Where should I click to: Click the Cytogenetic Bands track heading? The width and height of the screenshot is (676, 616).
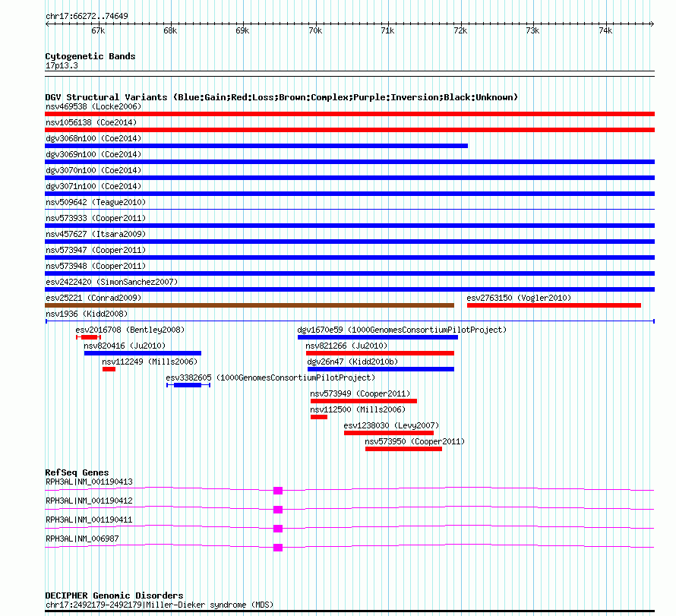[x=90, y=56]
